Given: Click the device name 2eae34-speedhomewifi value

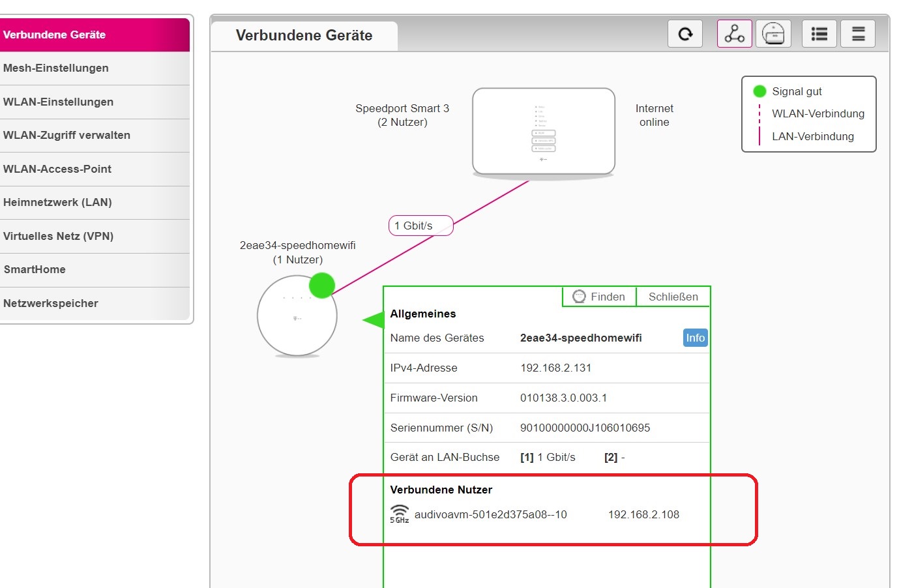Looking at the screenshot, I should pos(581,338).
